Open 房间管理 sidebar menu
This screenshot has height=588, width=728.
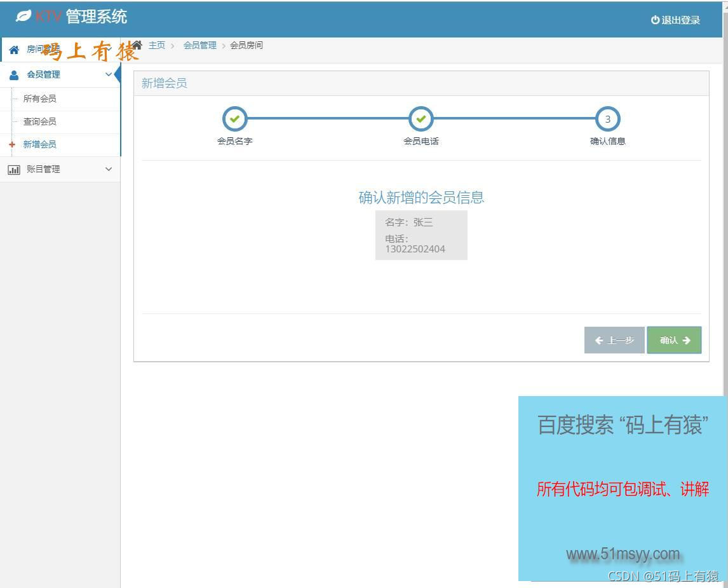[60, 49]
